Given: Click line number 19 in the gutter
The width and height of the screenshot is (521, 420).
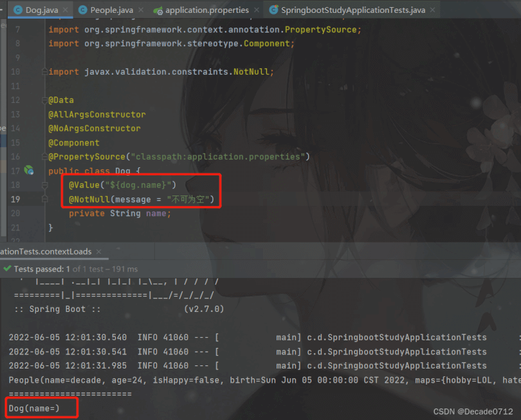Looking at the screenshot, I should point(15,199).
